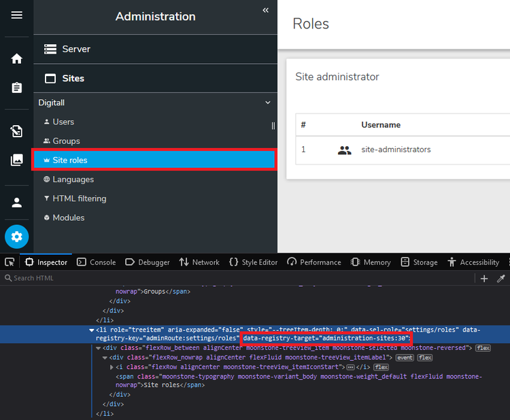Switch to the Memory tab

pos(371,262)
